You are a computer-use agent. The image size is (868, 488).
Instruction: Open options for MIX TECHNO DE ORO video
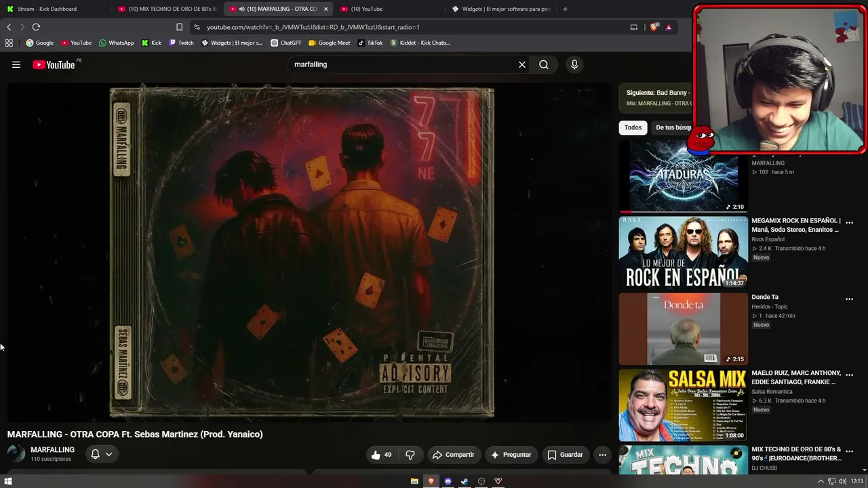point(849,451)
